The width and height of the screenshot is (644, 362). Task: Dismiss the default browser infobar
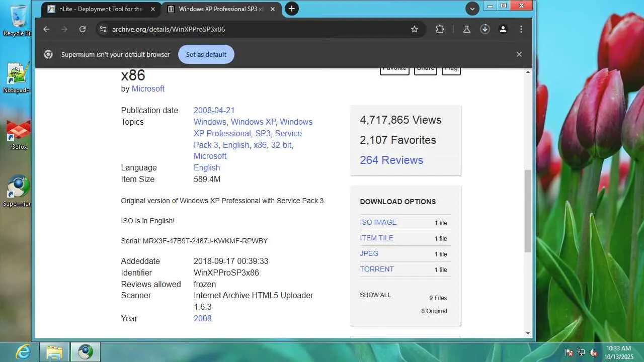point(519,54)
